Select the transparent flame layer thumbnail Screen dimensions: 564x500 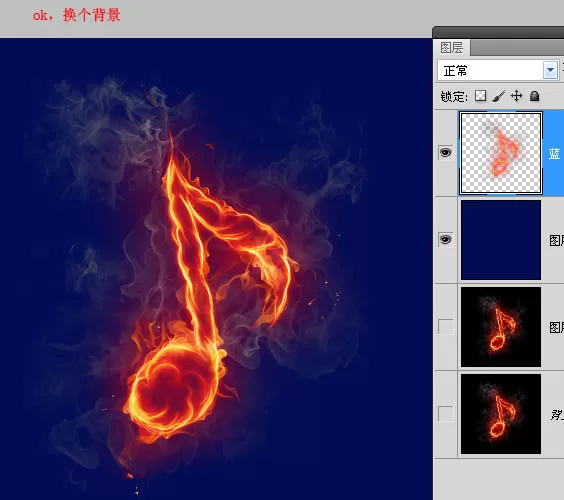coord(501,153)
